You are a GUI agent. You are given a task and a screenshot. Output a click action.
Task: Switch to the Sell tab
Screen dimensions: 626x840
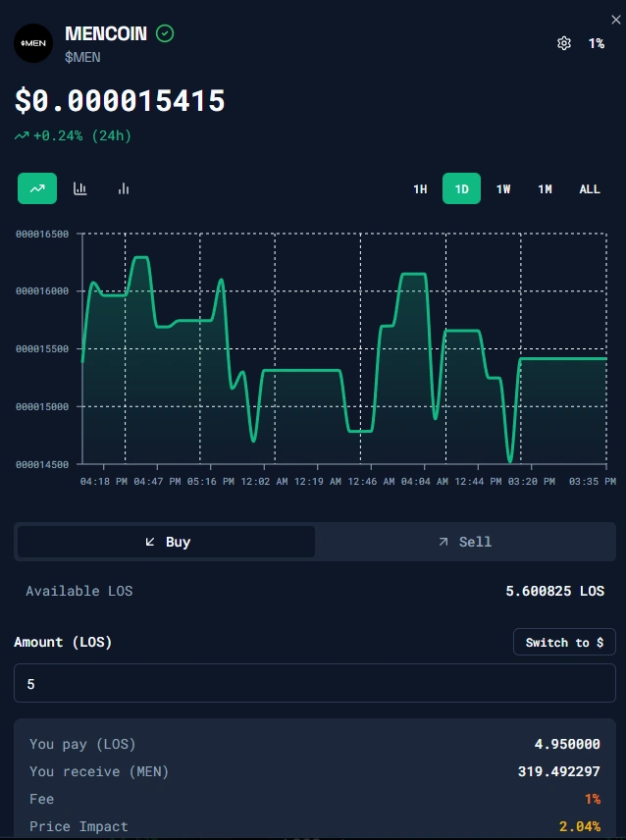tap(465, 542)
